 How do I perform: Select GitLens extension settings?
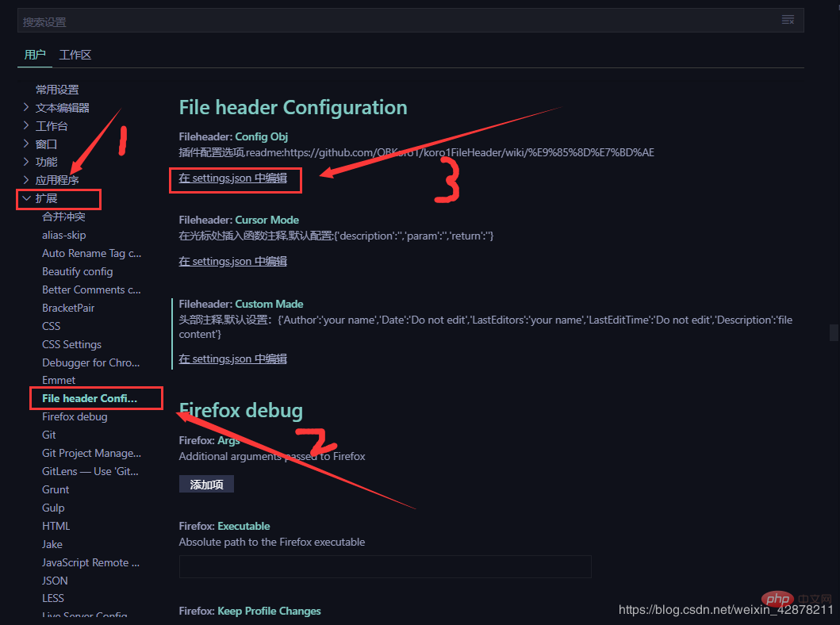(x=90, y=471)
